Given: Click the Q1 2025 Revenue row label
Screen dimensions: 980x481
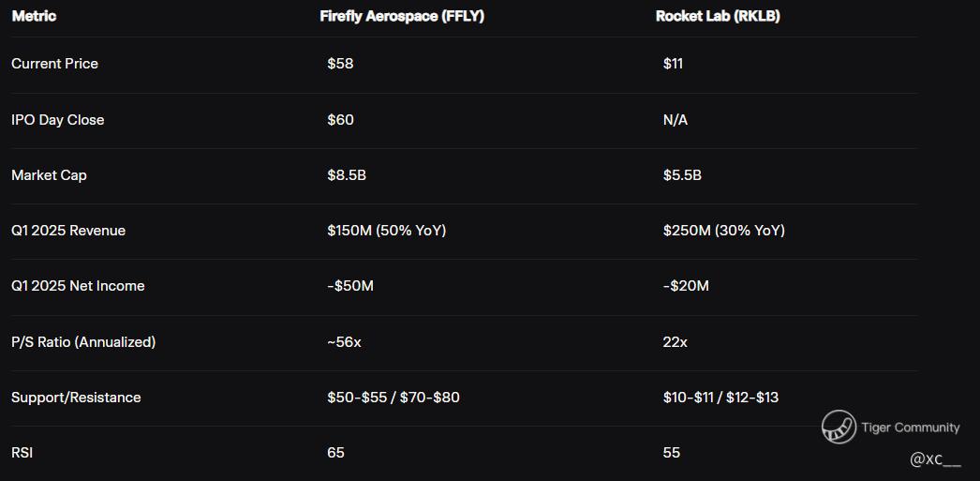Looking at the screenshot, I should click(x=68, y=231).
